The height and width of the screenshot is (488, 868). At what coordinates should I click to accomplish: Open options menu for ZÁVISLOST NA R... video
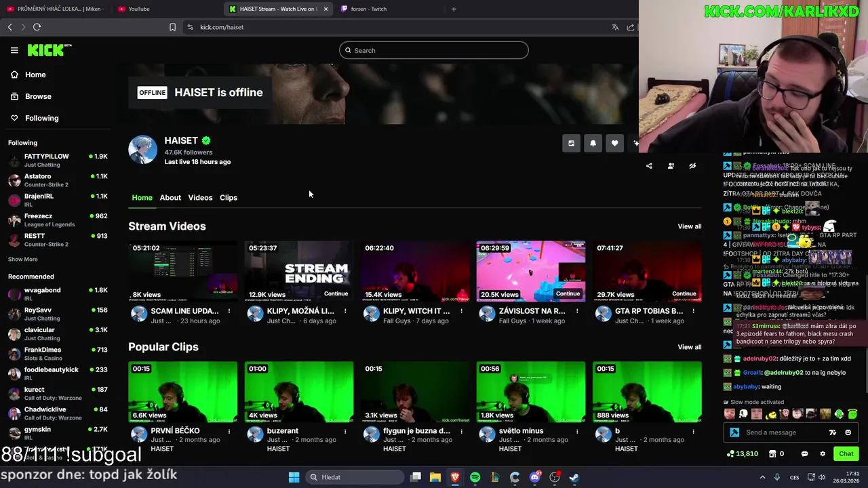[577, 311]
